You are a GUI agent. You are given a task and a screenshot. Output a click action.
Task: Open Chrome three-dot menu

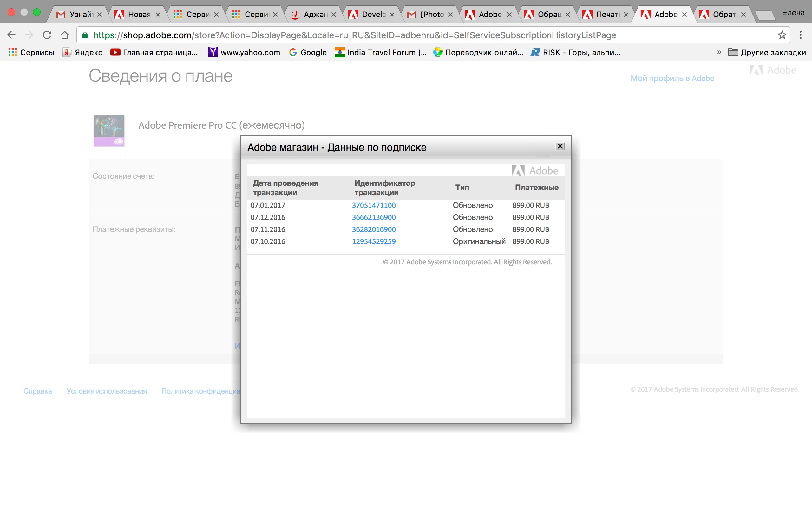coord(800,35)
